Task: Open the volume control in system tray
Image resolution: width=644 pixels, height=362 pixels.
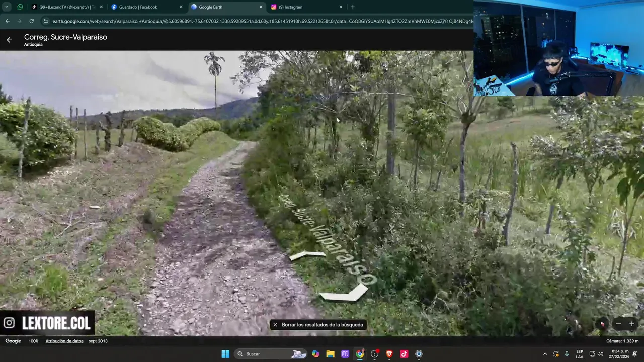Action: click(600, 354)
